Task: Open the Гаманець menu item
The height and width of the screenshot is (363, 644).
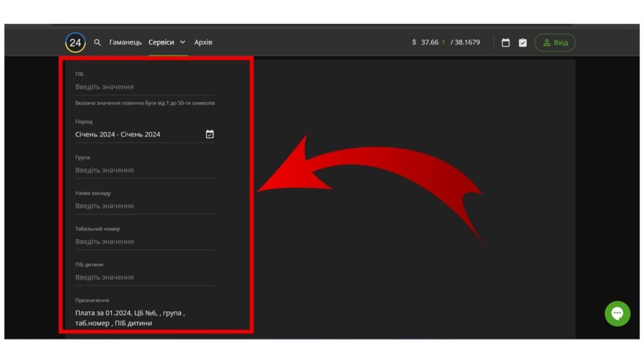Action: (125, 42)
